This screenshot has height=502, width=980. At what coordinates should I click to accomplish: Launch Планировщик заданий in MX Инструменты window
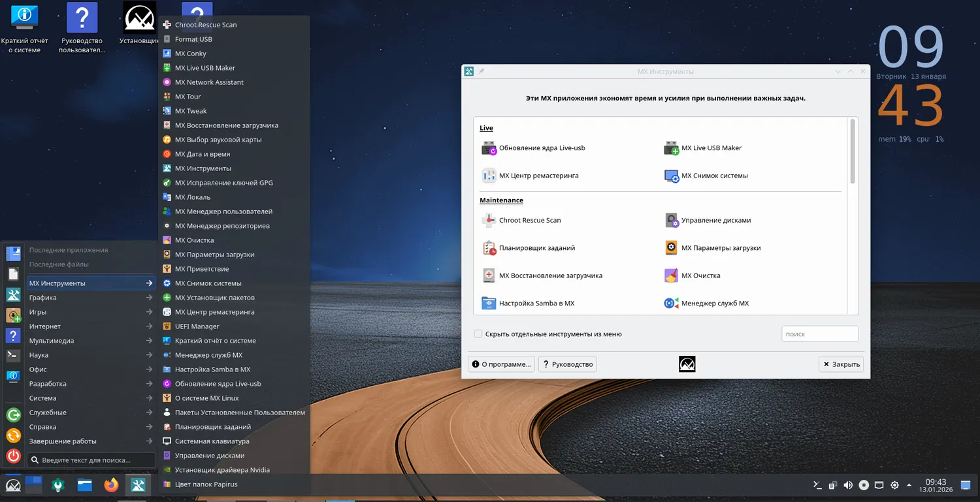click(528, 248)
